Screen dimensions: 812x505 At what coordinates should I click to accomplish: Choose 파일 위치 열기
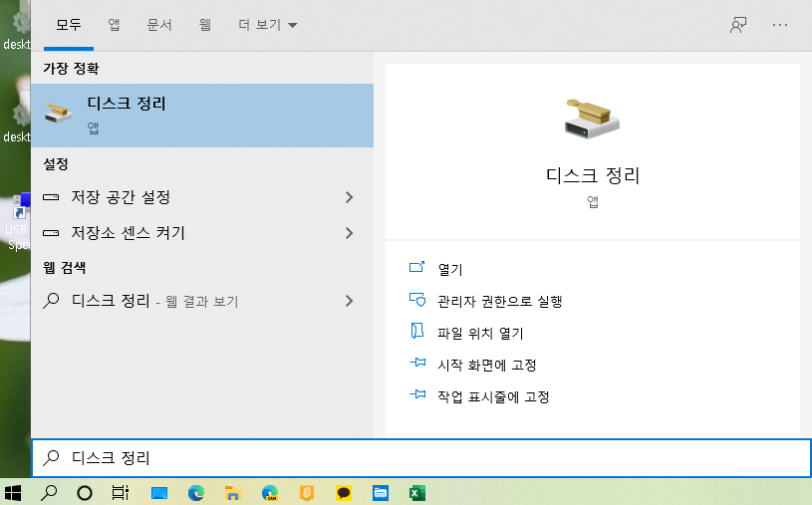pyautogui.click(x=480, y=333)
